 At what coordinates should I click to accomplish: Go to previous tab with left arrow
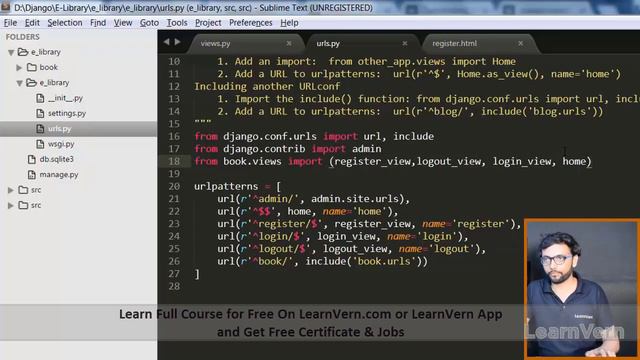coord(167,42)
